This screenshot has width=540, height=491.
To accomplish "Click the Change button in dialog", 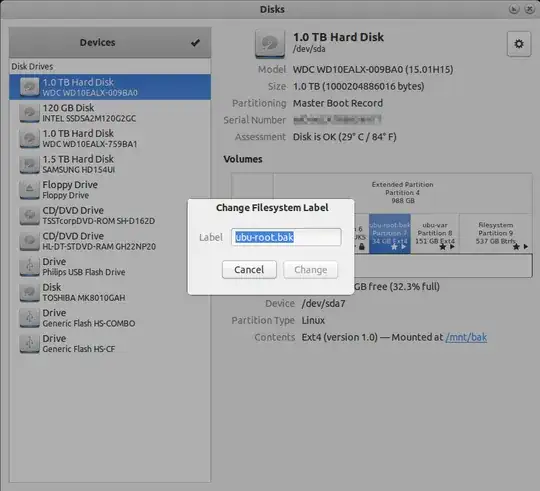I will click(310, 270).
